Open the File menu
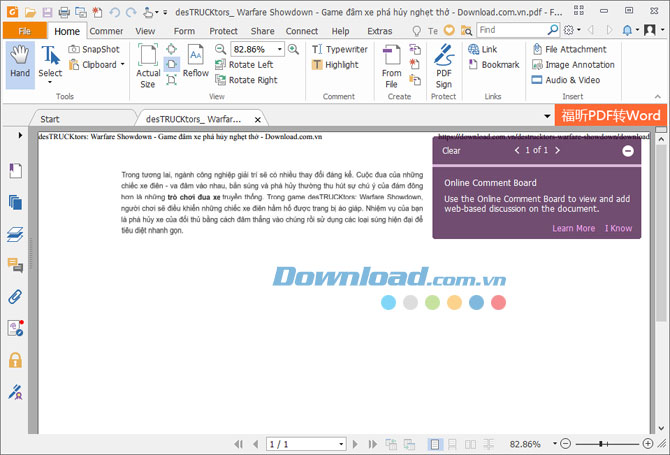 (24, 31)
